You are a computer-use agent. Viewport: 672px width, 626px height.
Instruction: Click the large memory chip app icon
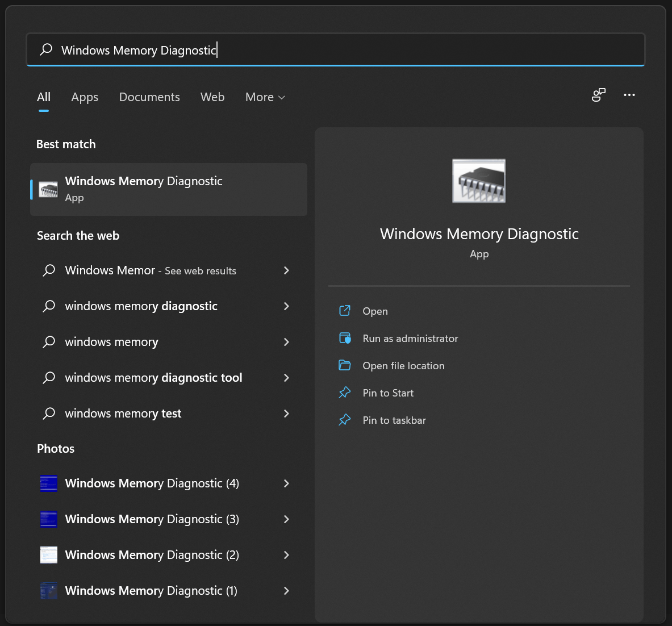point(478,181)
